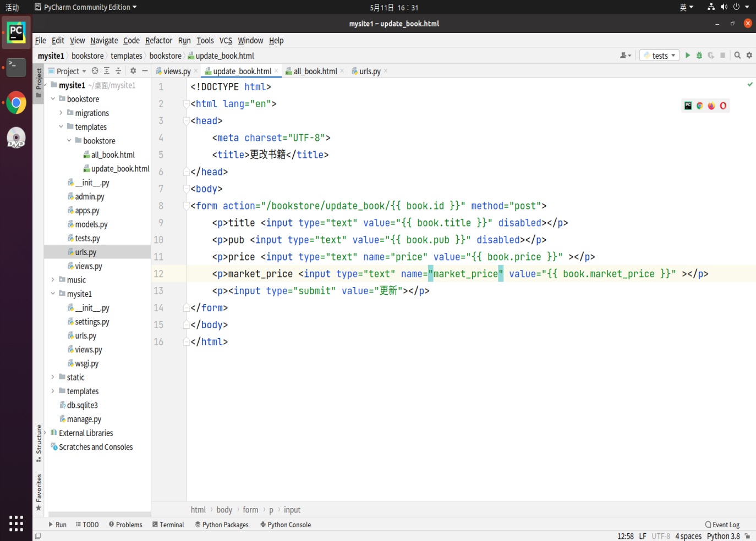Open the Terminal tool window
Viewport: 756px width, 541px height.
168,525
